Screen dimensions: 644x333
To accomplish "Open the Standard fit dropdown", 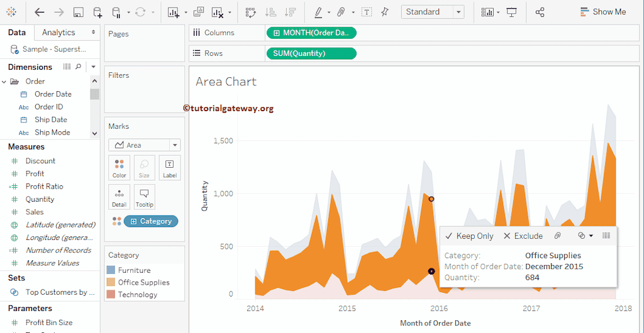I will pyautogui.click(x=433, y=12).
